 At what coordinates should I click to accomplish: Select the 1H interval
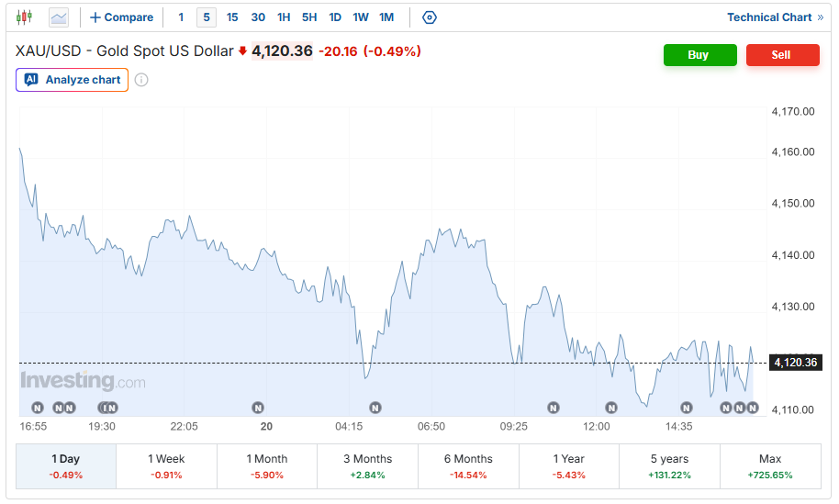284,17
